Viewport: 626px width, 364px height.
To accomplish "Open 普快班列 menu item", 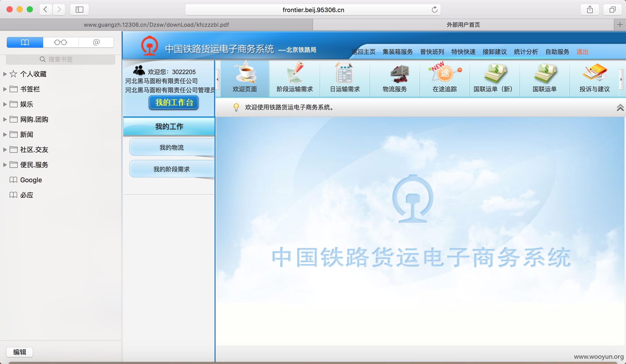I will coord(432,52).
